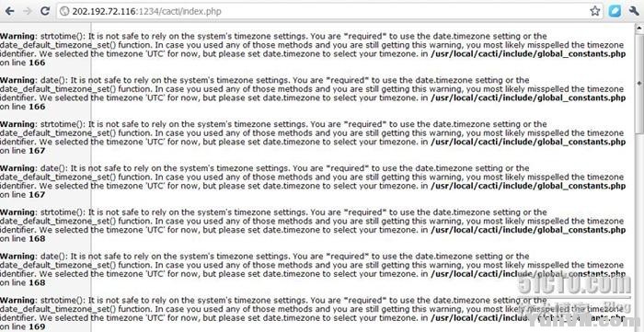The image size is (644, 332).
Task: Bookmark this page with the star icon
Action: click(x=594, y=11)
